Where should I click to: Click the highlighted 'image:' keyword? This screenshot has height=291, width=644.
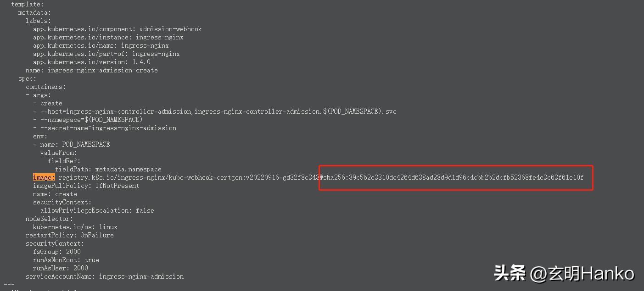pyautogui.click(x=44, y=177)
